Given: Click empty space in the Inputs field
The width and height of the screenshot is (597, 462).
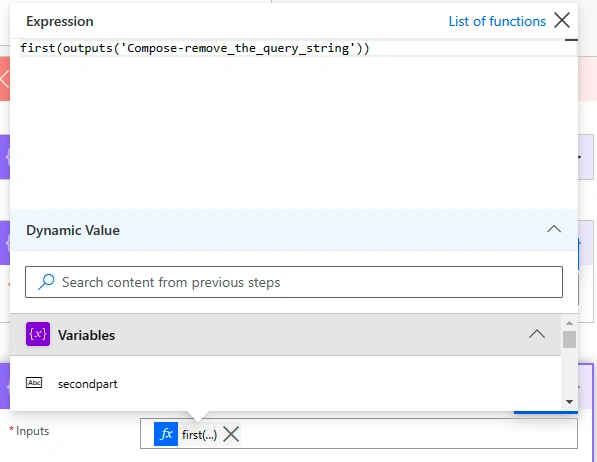Looking at the screenshot, I should 407,434.
